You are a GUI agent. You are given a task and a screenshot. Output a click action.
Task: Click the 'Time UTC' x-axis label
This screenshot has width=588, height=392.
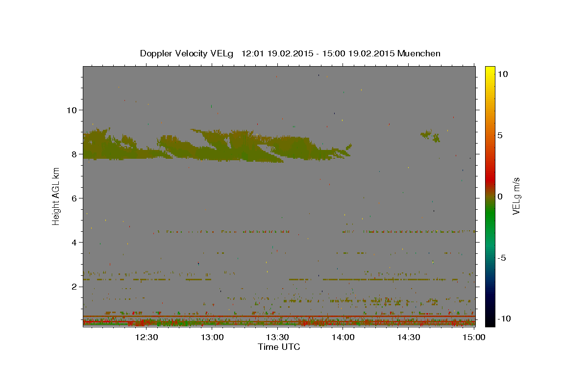[x=279, y=347]
